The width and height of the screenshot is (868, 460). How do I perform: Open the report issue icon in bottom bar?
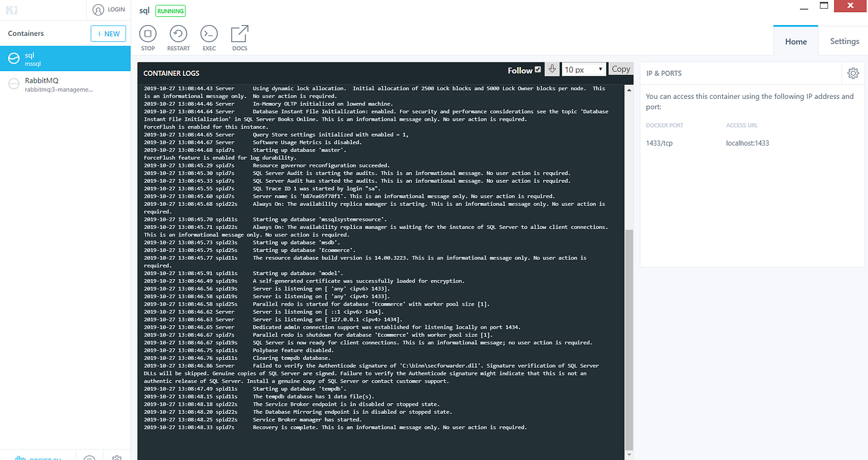pyautogui.click(x=89, y=458)
